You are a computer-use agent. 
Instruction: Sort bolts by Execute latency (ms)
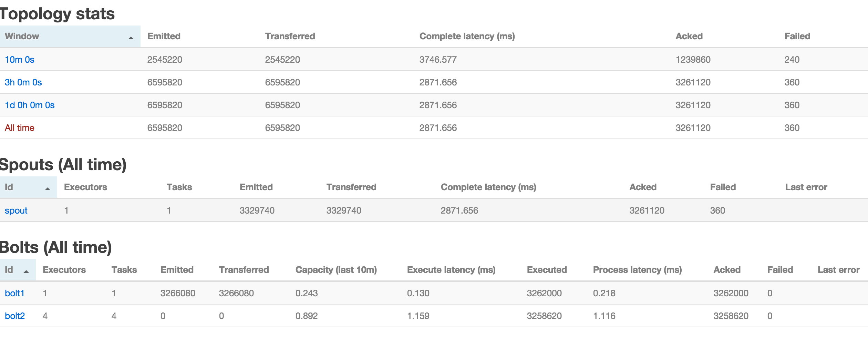tap(451, 270)
